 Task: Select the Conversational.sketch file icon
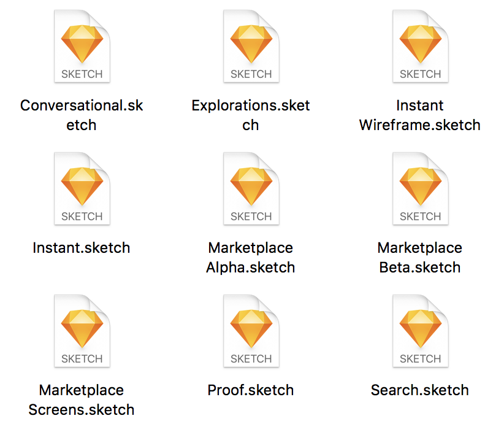82,47
